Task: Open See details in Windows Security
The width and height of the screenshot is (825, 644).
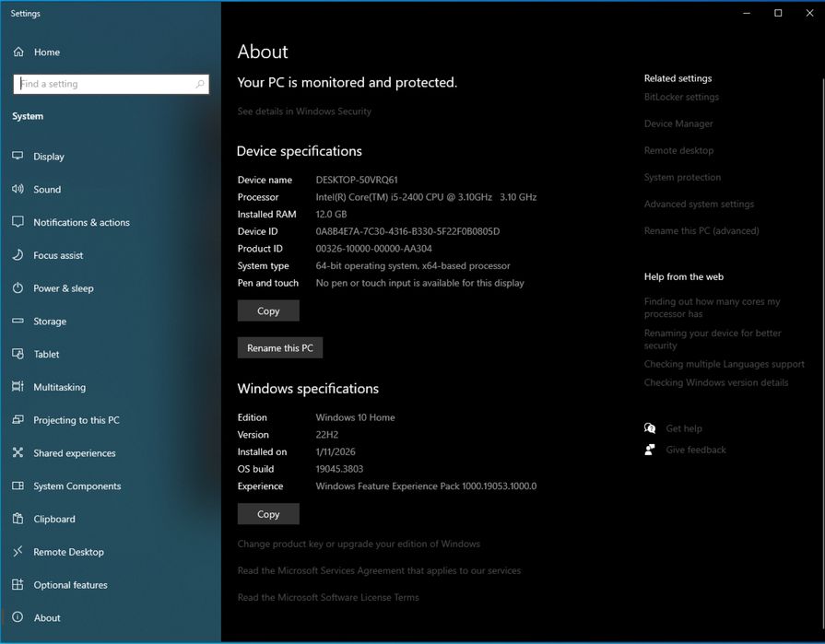Action: pyautogui.click(x=304, y=111)
